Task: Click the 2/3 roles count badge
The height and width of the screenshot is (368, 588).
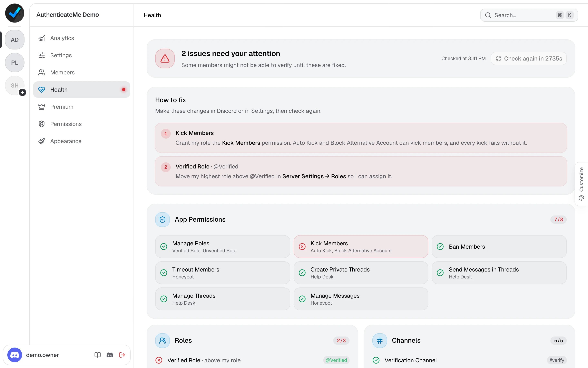Action: click(x=341, y=340)
